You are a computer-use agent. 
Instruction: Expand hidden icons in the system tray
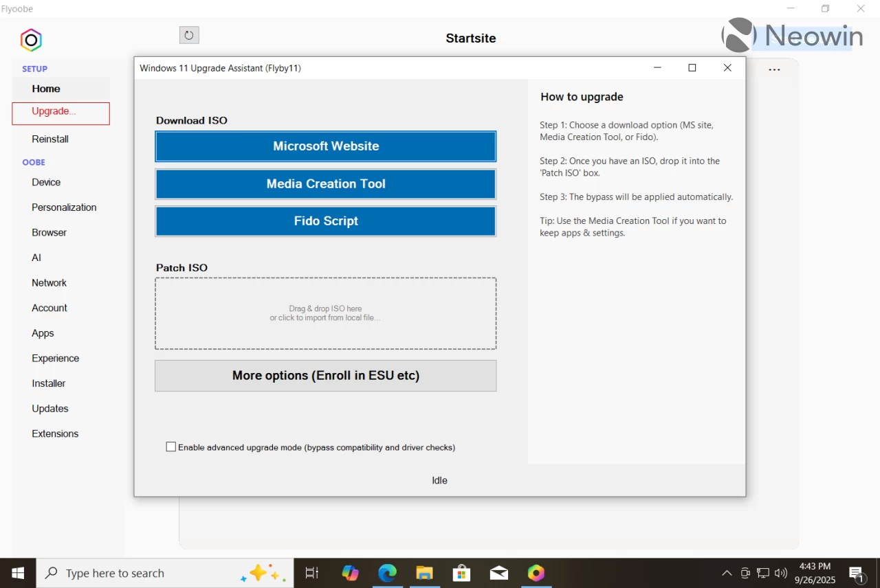tap(727, 572)
